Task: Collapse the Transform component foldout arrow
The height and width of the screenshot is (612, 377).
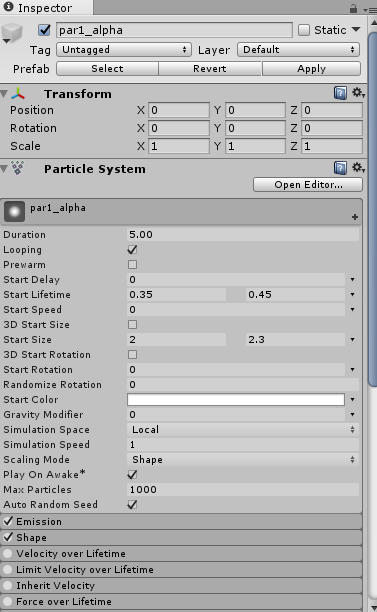Action: (4, 94)
